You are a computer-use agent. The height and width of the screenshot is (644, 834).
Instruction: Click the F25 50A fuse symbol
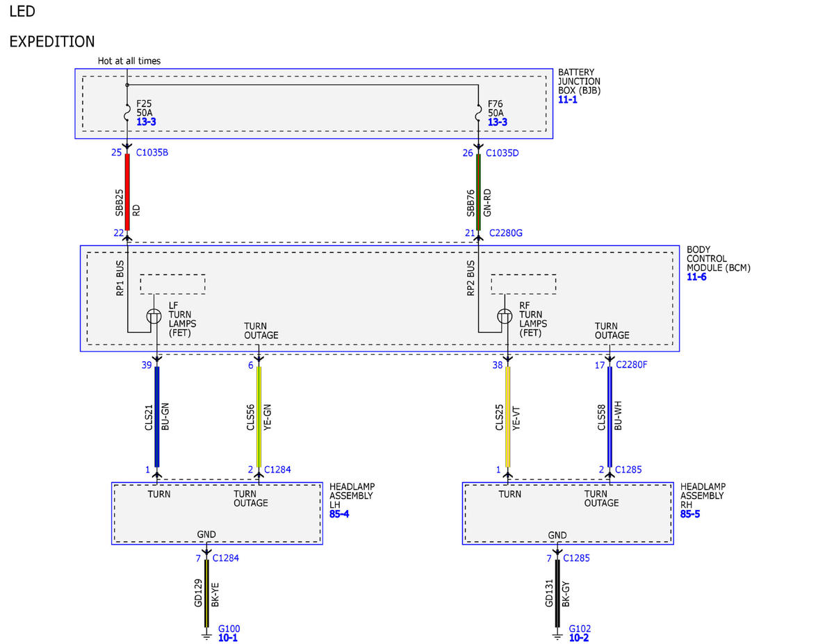click(127, 110)
